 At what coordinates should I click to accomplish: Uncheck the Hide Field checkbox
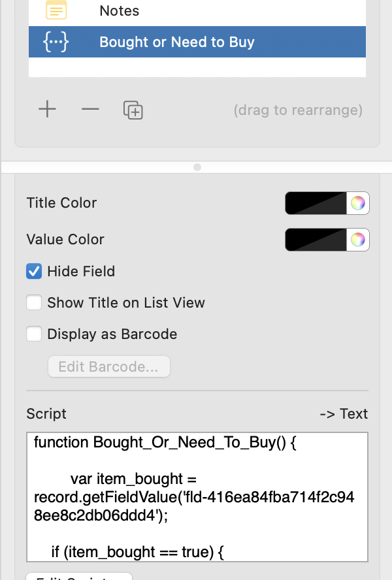(x=34, y=271)
